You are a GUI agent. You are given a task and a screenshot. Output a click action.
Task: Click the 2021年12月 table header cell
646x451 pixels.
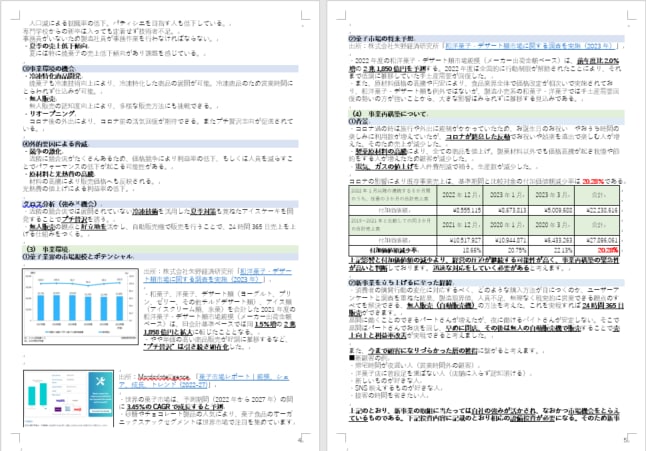pos(460,225)
